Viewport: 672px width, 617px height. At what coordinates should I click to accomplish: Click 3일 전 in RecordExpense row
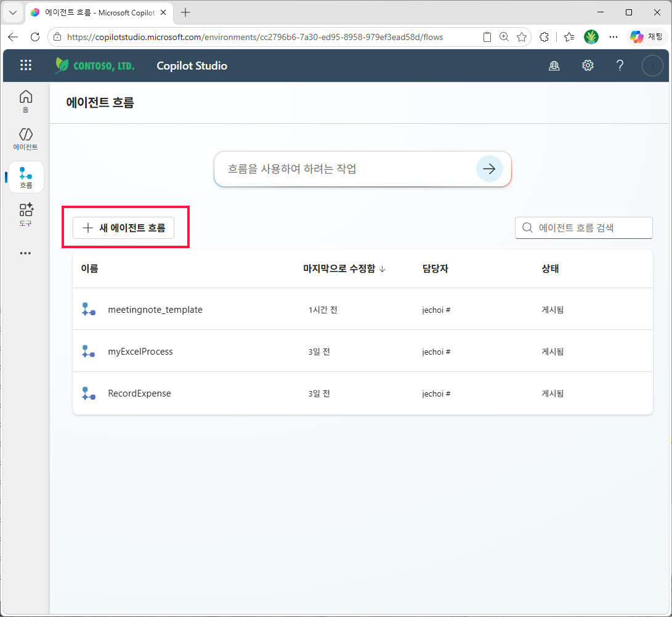pos(319,393)
